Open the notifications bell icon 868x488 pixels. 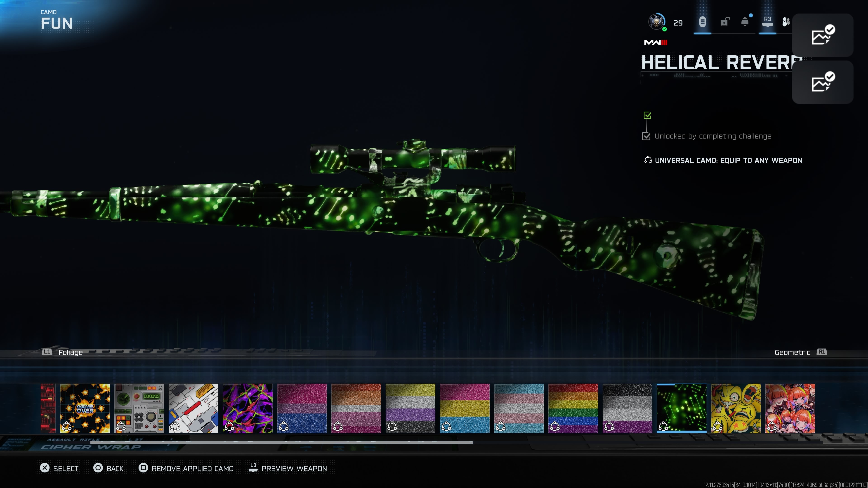pos(745,22)
